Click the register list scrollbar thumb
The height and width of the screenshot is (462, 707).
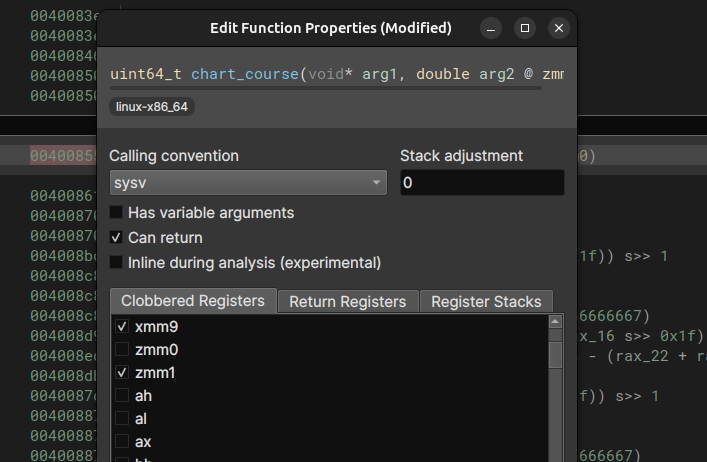click(x=555, y=355)
